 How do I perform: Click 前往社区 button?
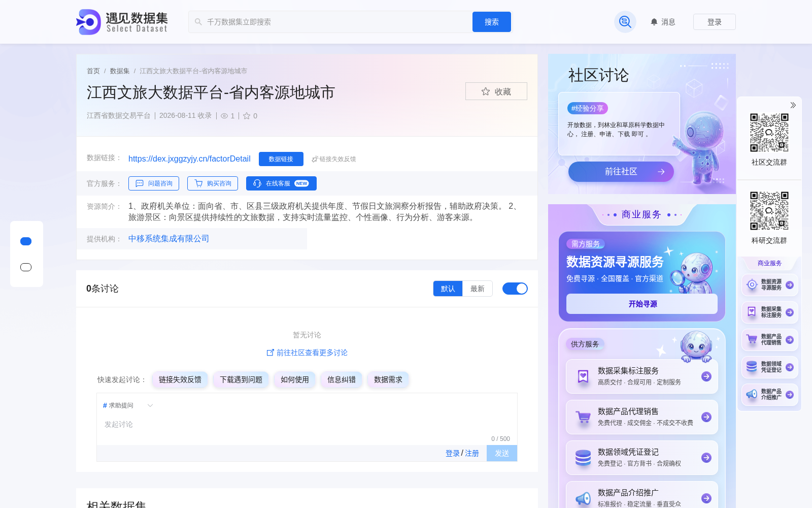point(621,172)
